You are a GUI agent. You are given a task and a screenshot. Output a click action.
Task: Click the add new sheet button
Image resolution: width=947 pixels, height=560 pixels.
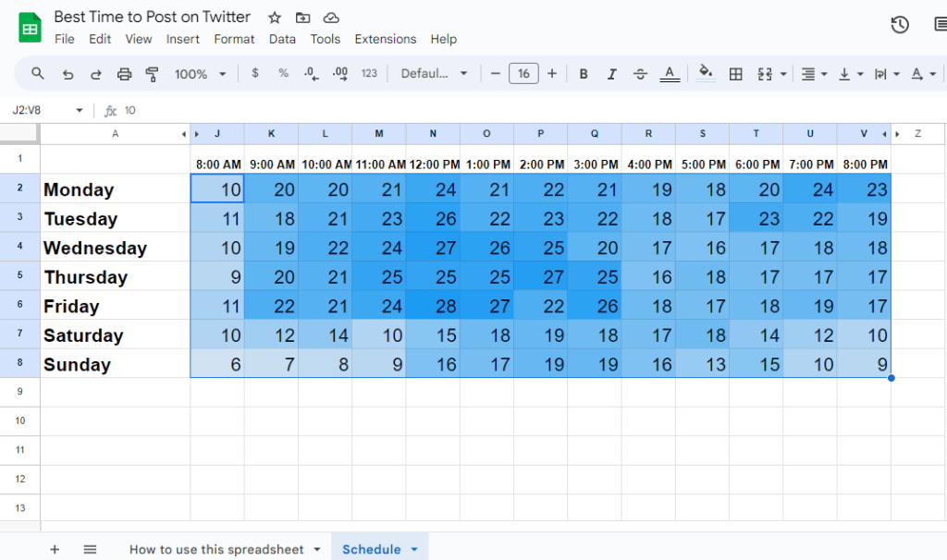coord(55,549)
